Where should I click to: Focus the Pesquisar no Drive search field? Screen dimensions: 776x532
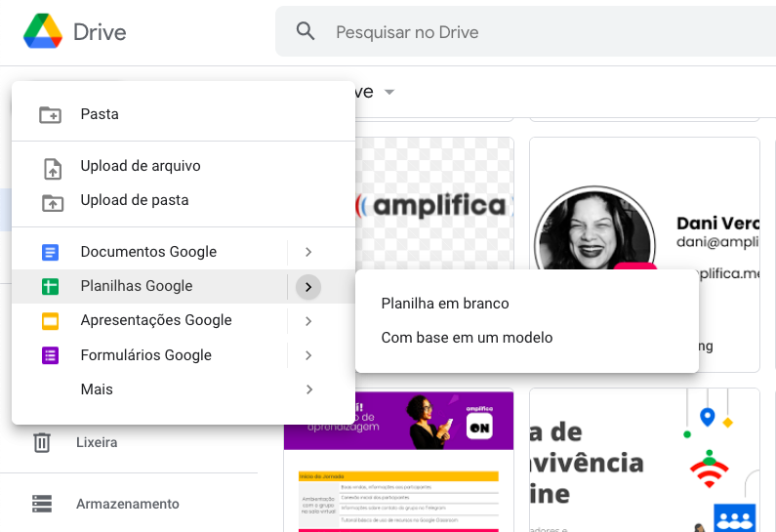coord(525,31)
